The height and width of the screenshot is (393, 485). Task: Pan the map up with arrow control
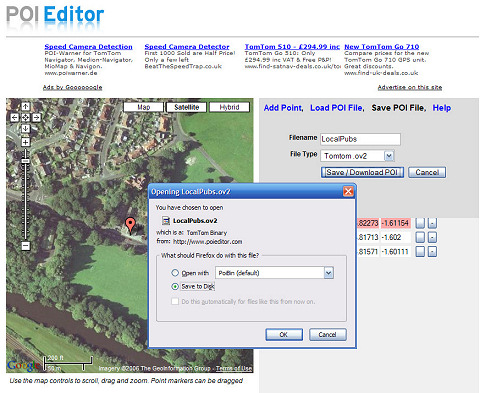pyautogui.click(x=25, y=106)
